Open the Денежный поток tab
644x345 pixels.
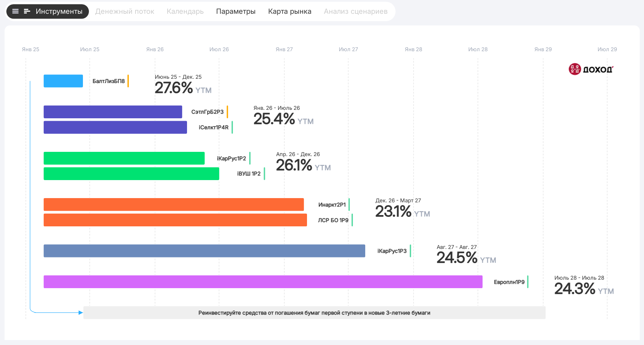(125, 11)
